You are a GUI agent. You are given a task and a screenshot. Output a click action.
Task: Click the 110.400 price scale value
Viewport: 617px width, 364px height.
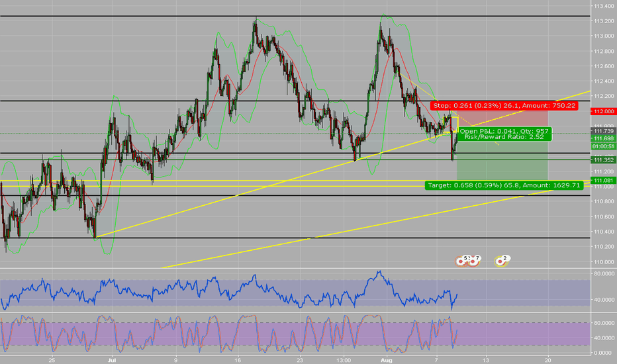tap(604, 232)
